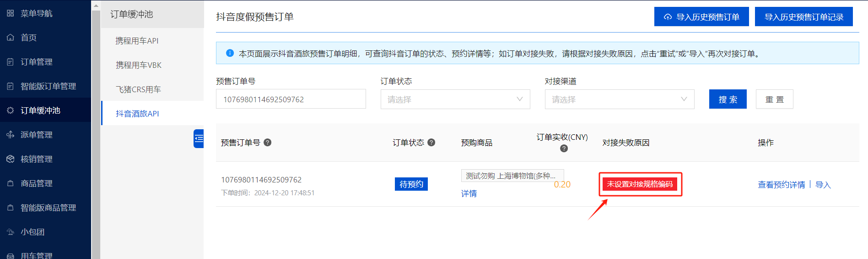Click help icon beside 订单状态 column header
Image resolution: width=868 pixels, height=259 pixels.
(431, 143)
